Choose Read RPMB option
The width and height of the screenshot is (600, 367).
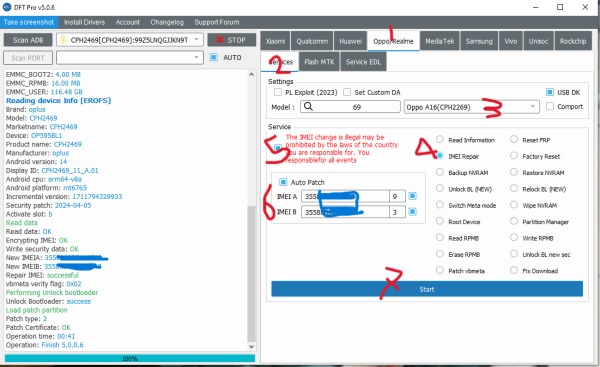[x=440, y=238]
